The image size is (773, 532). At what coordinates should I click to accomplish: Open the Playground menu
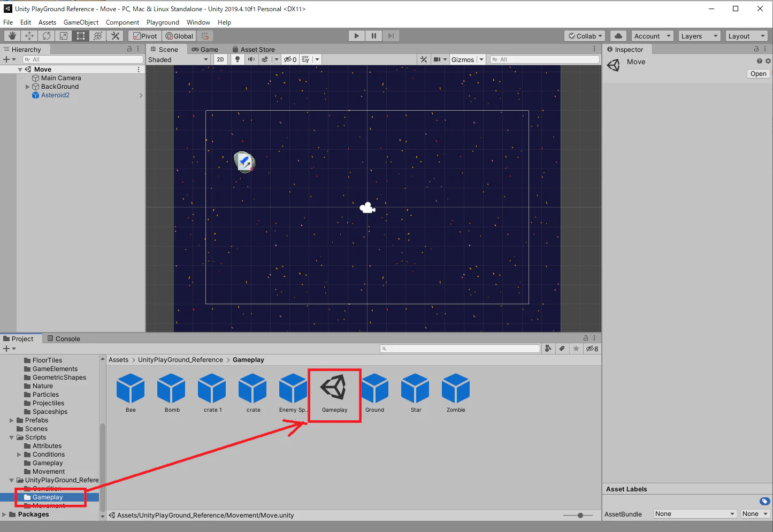pos(163,22)
